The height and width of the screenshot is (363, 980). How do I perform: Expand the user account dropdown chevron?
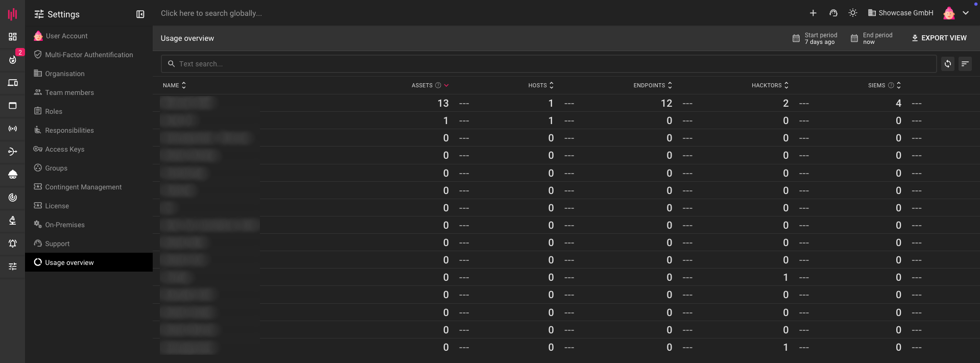coord(966,13)
